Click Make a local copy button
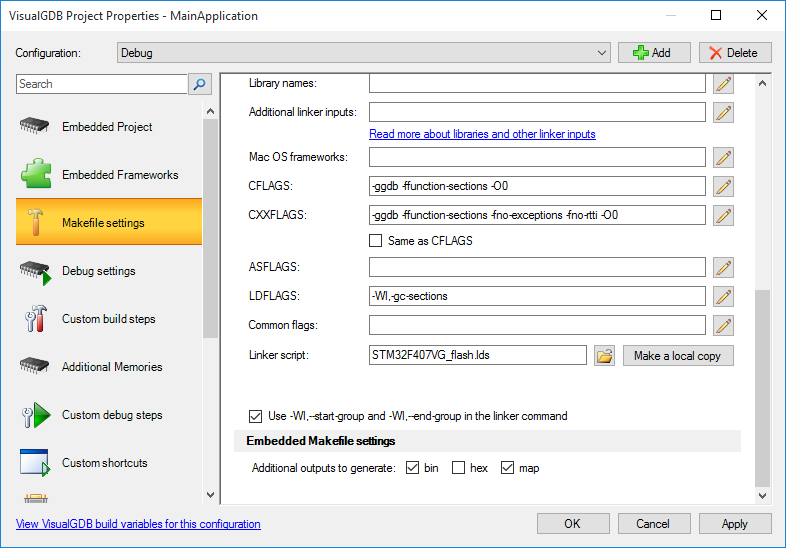Viewport: 786px width, 548px height. tap(678, 355)
